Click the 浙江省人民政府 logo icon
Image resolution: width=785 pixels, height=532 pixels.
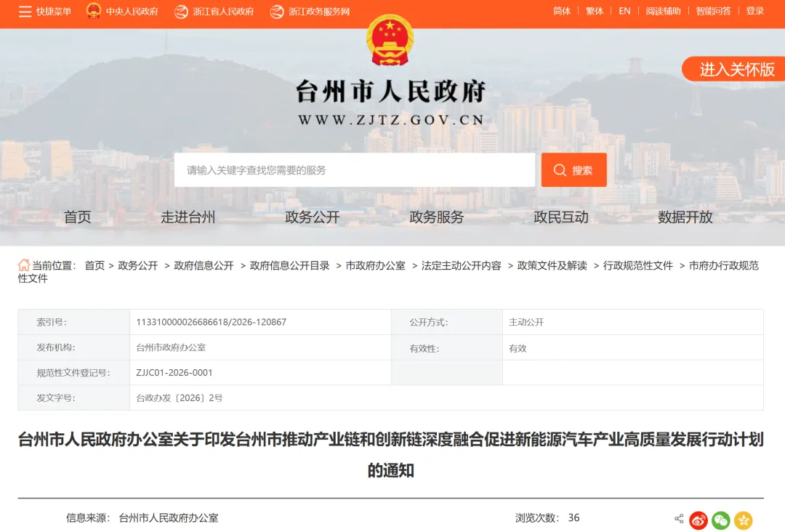pos(181,12)
